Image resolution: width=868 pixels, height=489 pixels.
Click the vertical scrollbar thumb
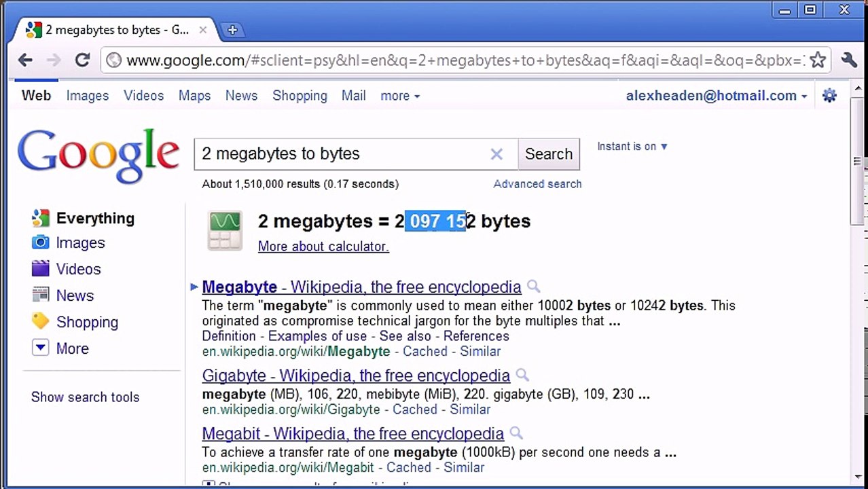click(x=857, y=162)
